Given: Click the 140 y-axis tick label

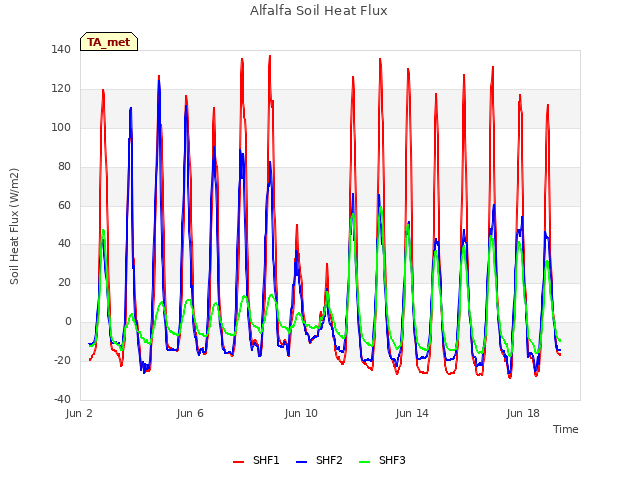Looking at the screenshot, I should tap(61, 50).
